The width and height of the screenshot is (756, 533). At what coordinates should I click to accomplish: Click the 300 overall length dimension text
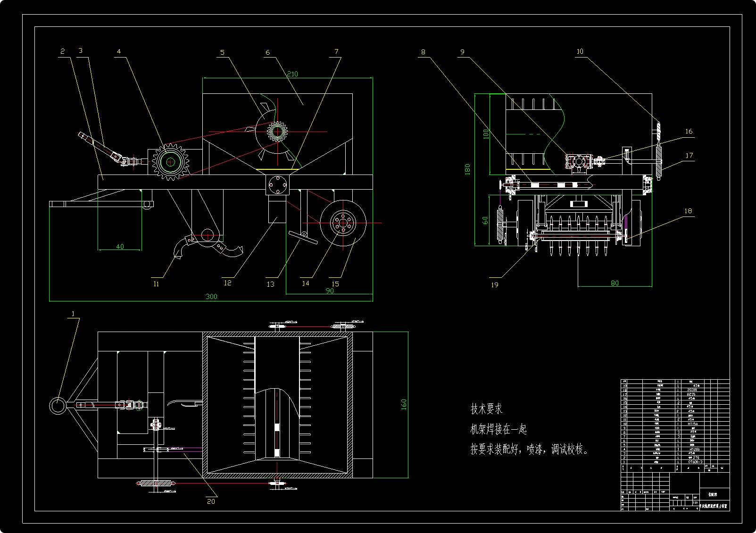click(211, 296)
